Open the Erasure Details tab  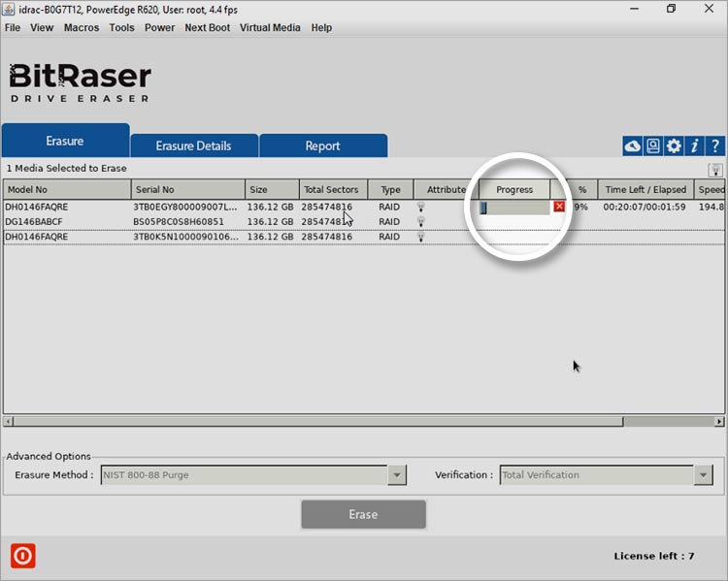coord(194,145)
